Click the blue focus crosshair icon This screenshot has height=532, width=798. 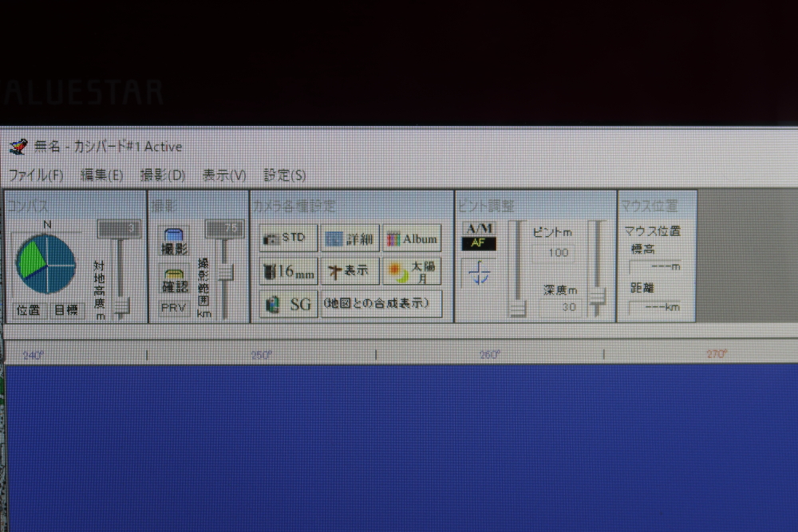(480, 274)
